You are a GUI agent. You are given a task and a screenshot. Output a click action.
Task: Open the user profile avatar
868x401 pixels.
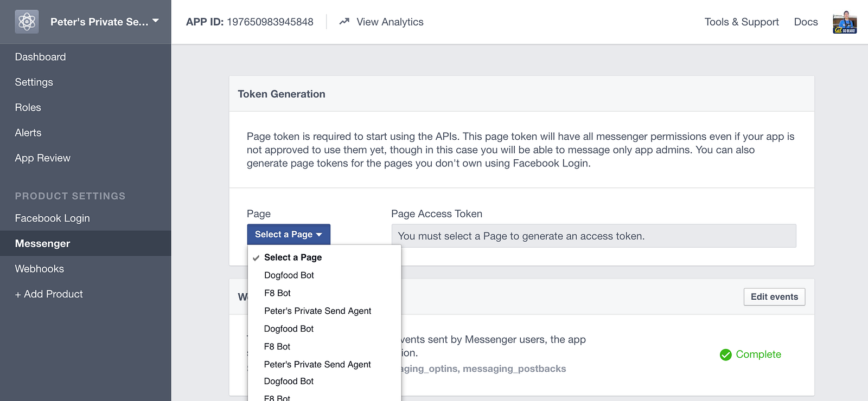point(844,22)
